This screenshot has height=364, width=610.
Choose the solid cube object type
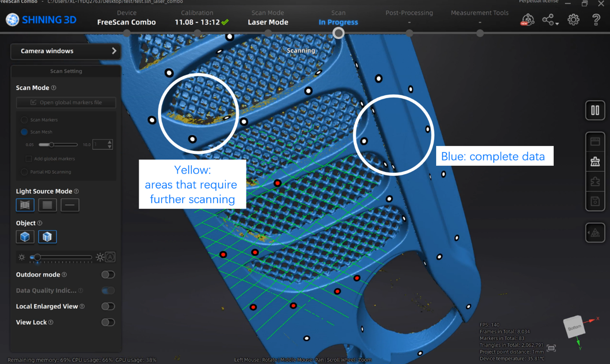point(25,237)
